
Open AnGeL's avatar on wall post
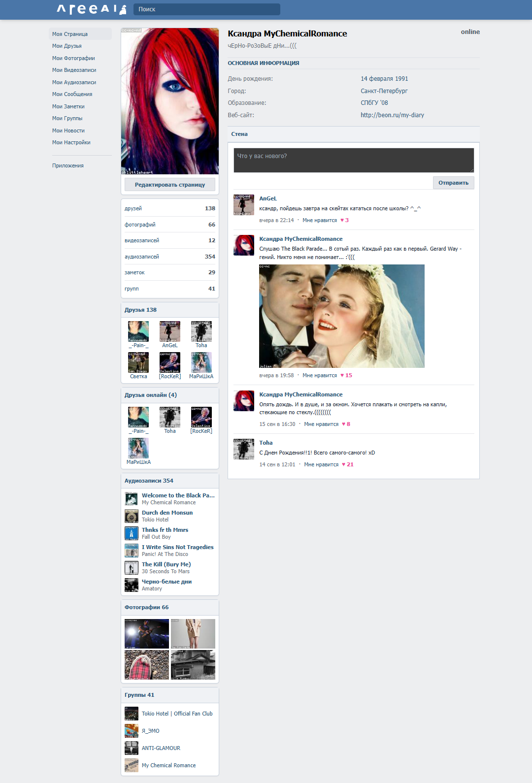(243, 205)
